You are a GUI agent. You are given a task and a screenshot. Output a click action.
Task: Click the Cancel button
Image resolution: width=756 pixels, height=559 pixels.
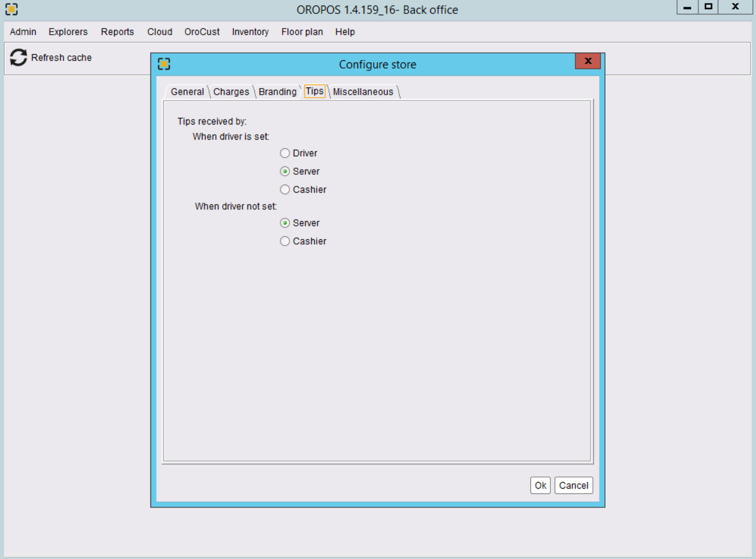[574, 486]
